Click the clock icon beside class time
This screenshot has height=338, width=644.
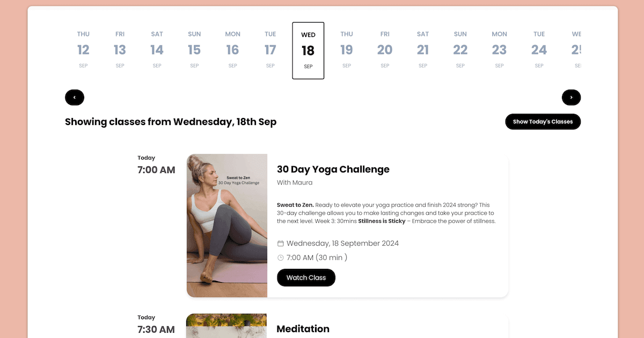pos(281,258)
